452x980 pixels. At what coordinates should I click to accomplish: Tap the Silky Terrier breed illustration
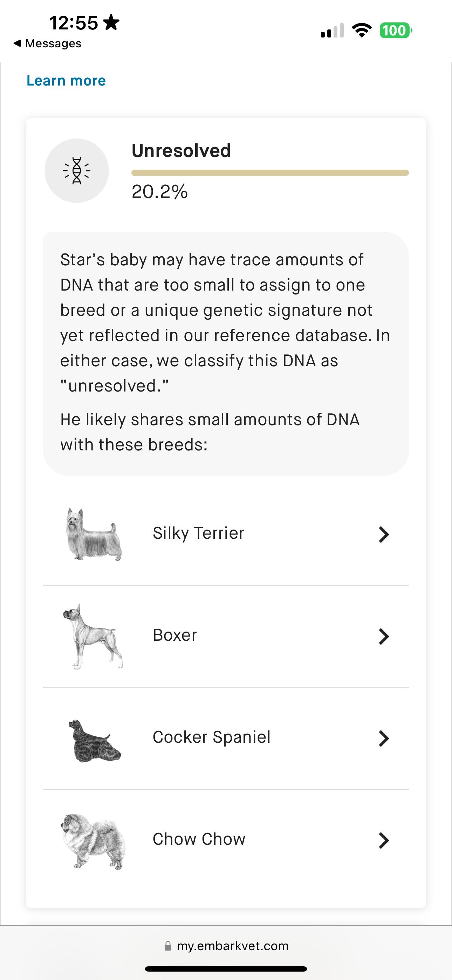pos(94,534)
